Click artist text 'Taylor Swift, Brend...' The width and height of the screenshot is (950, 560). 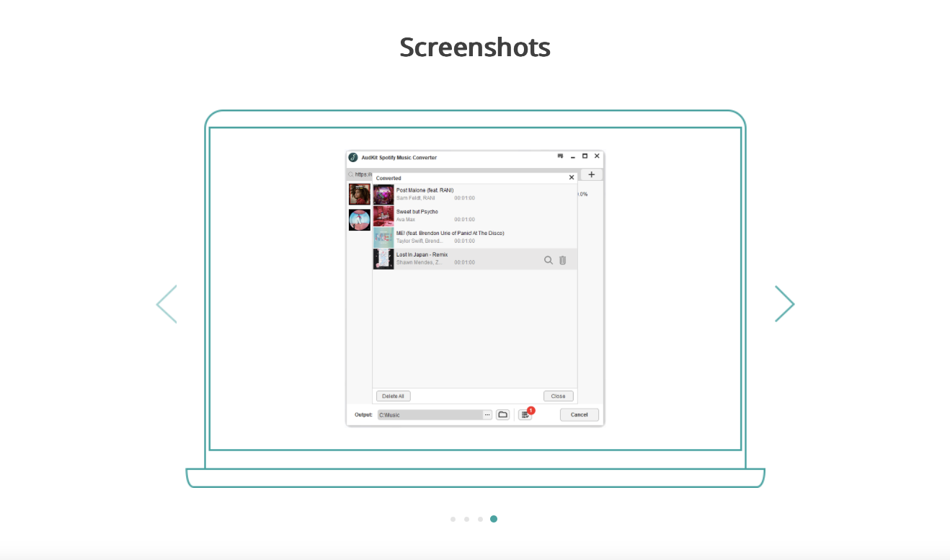(419, 241)
